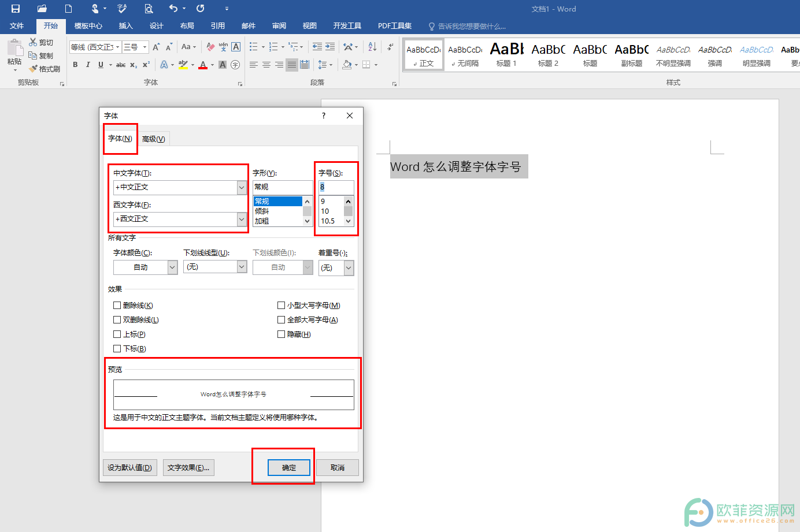Open the 文件 File menu
Viewport: 800px width, 532px height.
point(17,26)
